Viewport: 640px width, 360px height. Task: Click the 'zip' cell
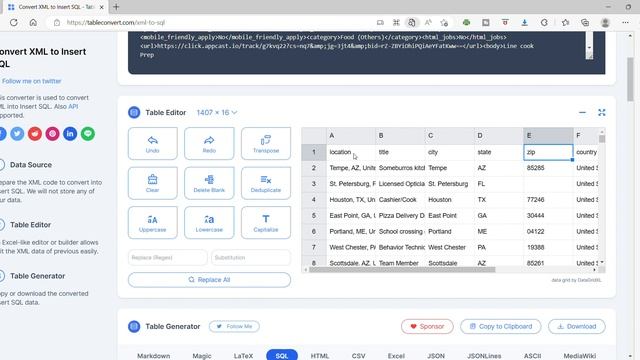pyautogui.click(x=548, y=152)
